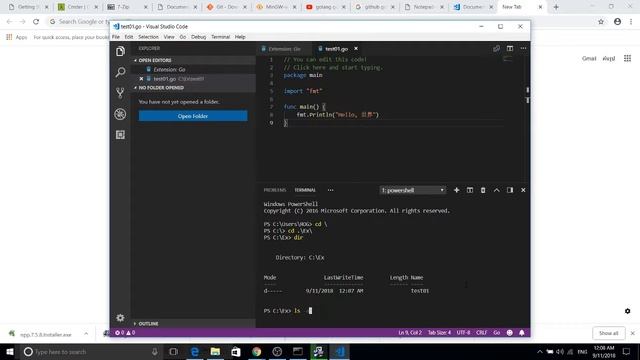Open Microsoft Store from the taskbar
640x360 pixels.
(236, 351)
